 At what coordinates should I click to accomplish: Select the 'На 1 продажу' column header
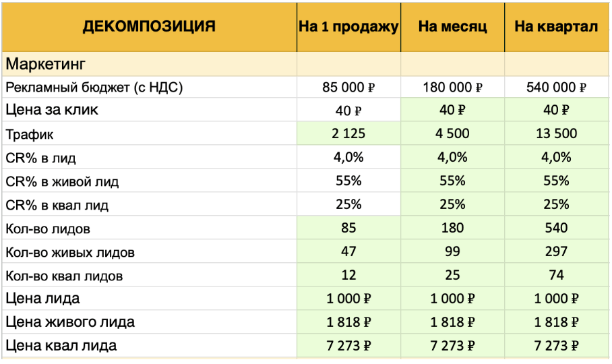[348, 27]
